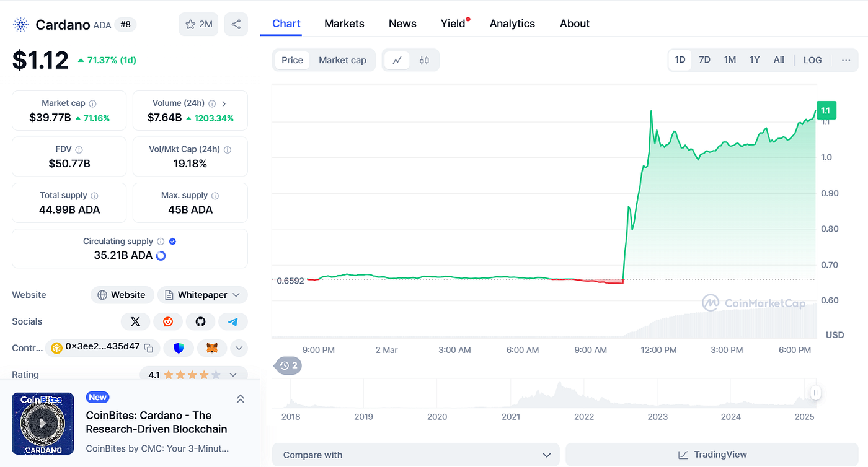Click the #8 rank badge
The height and width of the screenshot is (467, 868).
pos(126,25)
